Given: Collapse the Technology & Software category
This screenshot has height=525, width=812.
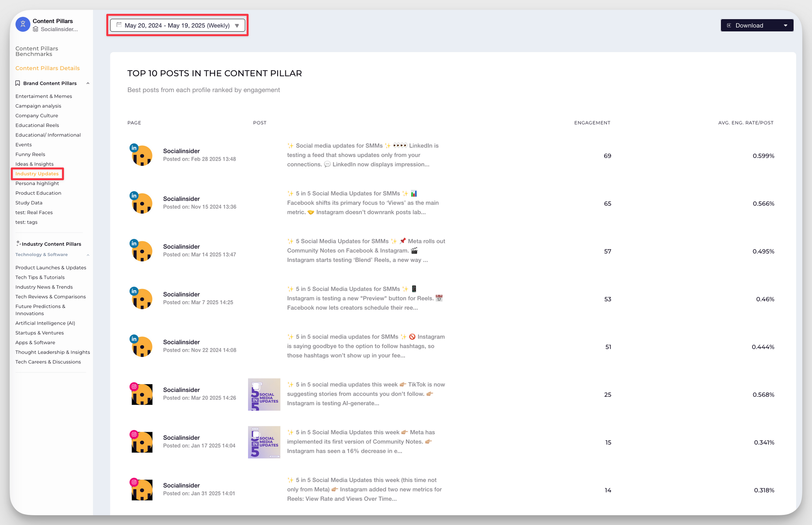Looking at the screenshot, I should click(x=88, y=255).
